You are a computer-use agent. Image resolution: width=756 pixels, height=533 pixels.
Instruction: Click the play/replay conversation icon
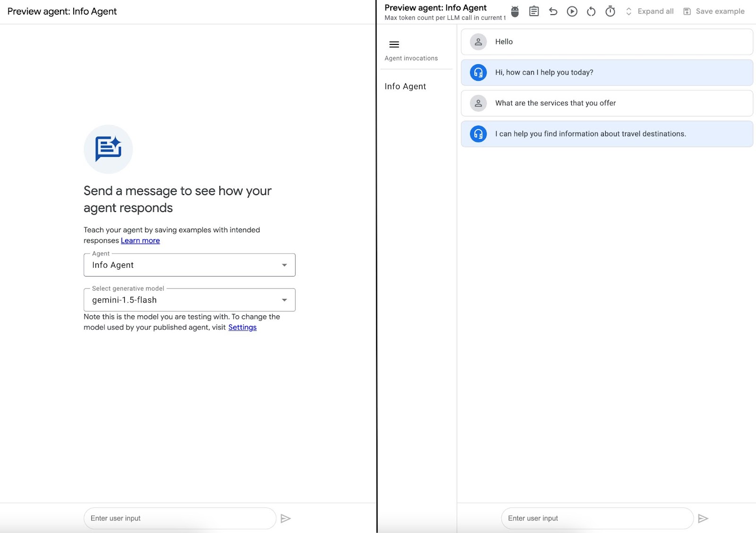pos(572,11)
